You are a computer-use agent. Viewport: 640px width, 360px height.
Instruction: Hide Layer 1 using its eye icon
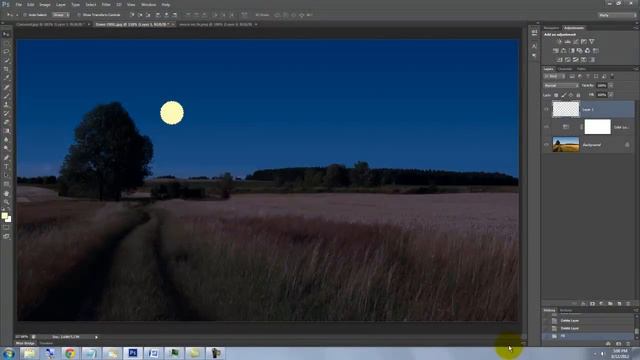click(546, 109)
